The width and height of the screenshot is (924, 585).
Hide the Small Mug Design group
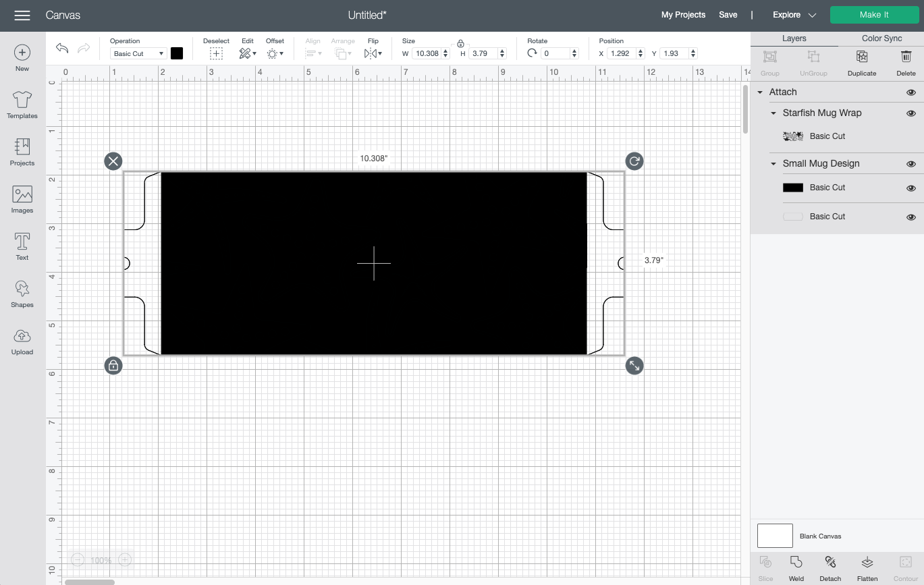pos(911,164)
